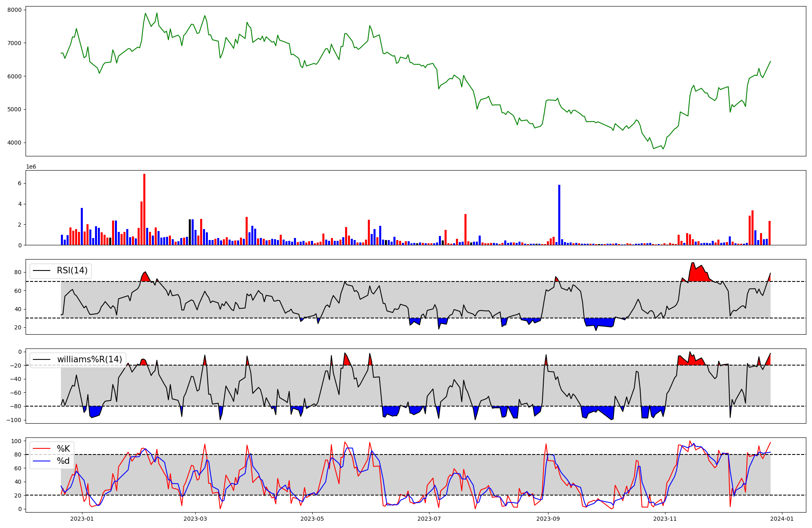Image resolution: width=812 pixels, height=528 pixels.
Task: Click the williams%R(14) legend label
Action: (x=89, y=359)
